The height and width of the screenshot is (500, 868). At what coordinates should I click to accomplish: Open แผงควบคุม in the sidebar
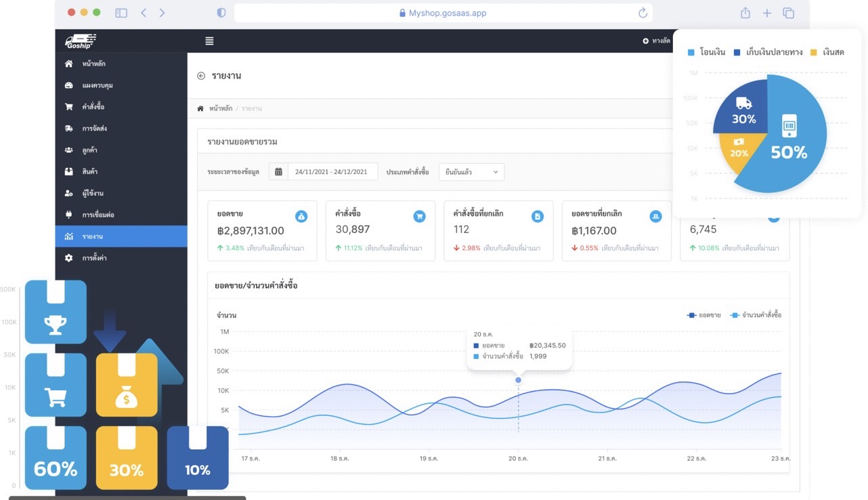click(97, 85)
